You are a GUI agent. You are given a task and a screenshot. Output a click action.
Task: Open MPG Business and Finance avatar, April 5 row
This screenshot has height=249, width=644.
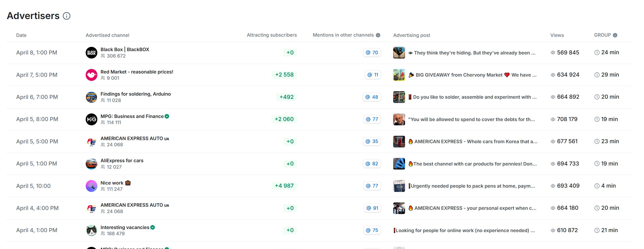click(91, 119)
